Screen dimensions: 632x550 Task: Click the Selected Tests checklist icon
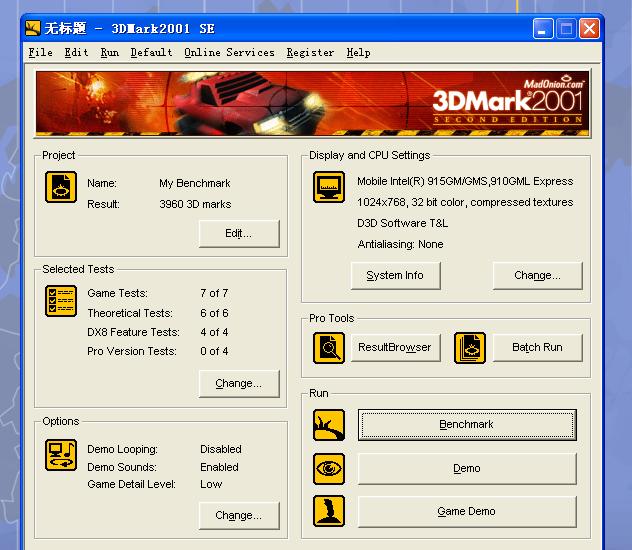[x=61, y=301]
